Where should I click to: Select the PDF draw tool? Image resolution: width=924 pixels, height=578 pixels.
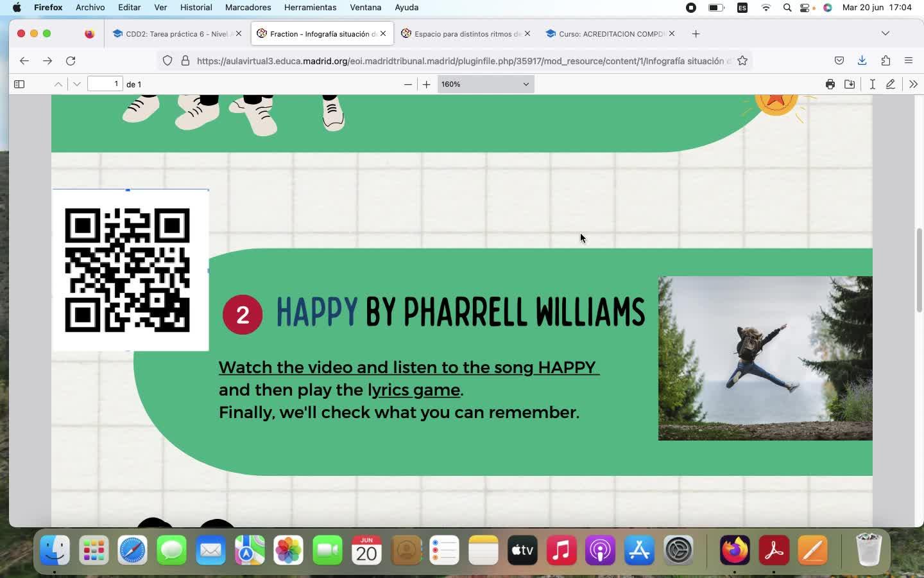pos(891,84)
